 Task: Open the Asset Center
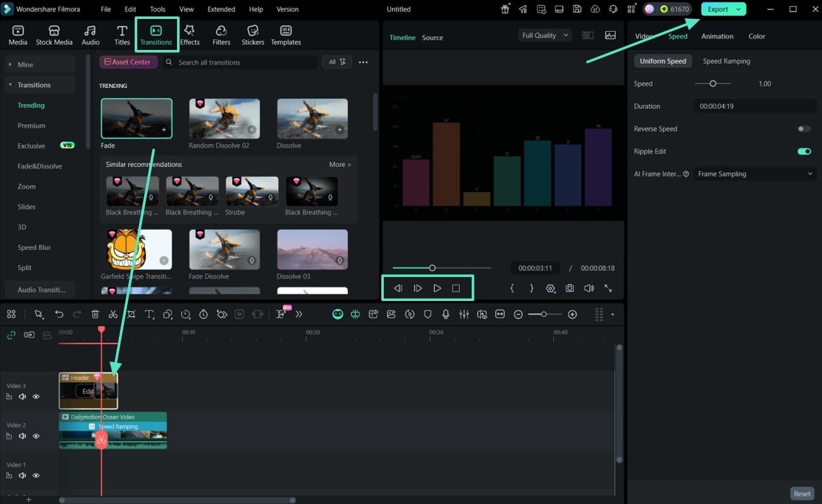point(128,61)
